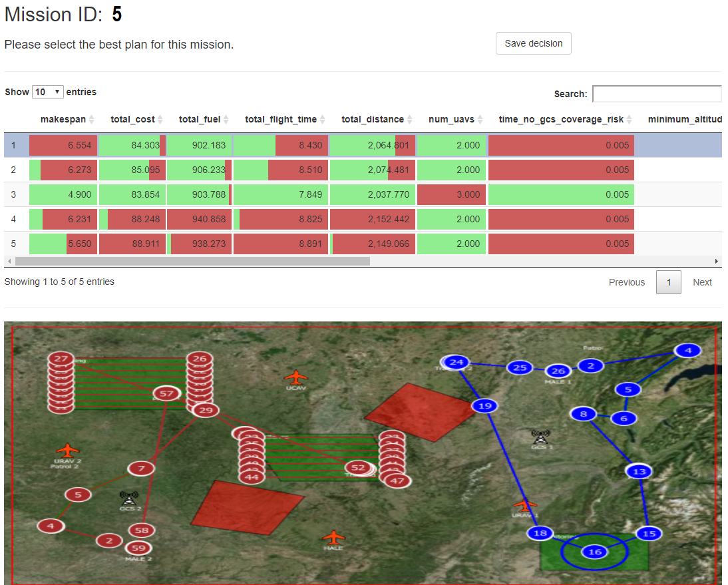This screenshot has width=728, height=585.
Task: Click the Search input field
Action: pos(656,94)
